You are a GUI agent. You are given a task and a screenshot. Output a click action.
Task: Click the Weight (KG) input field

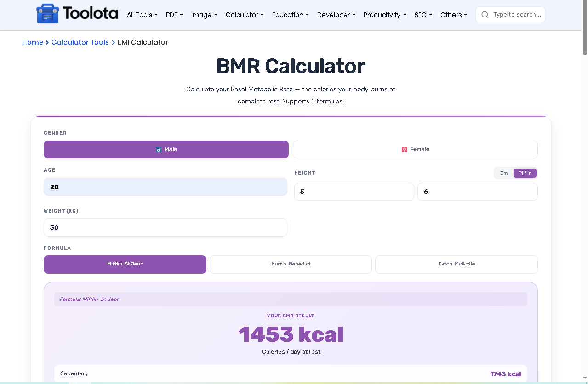(166, 227)
